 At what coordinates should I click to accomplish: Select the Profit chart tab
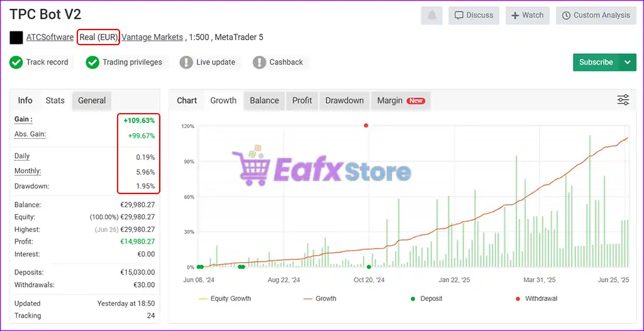pyautogui.click(x=302, y=100)
